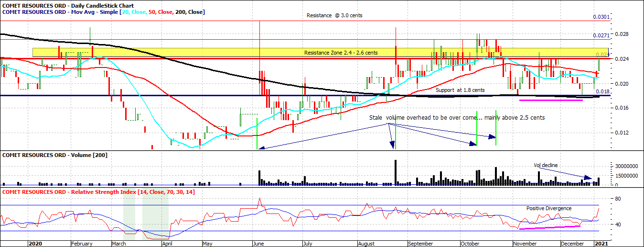Select the 'Relative Strength Index' panel title
This screenshot has height=247, width=644.
98,192
